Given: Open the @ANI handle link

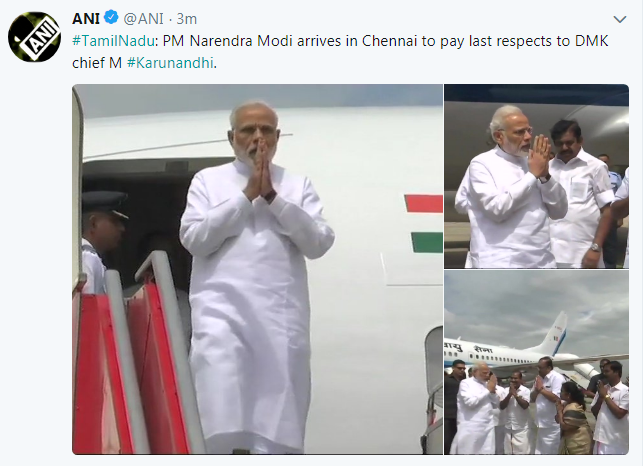Looking at the screenshot, I should pyautogui.click(x=144, y=18).
